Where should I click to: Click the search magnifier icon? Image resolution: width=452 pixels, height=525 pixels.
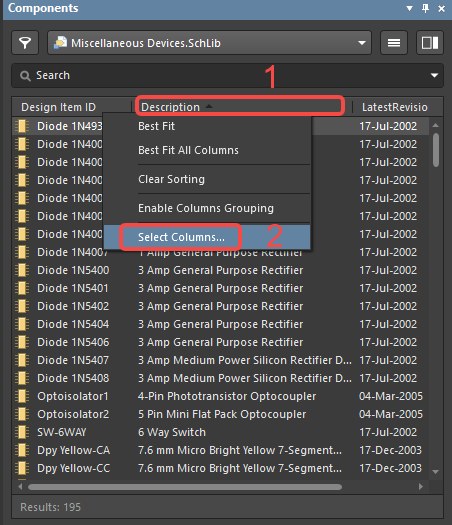(x=25, y=76)
